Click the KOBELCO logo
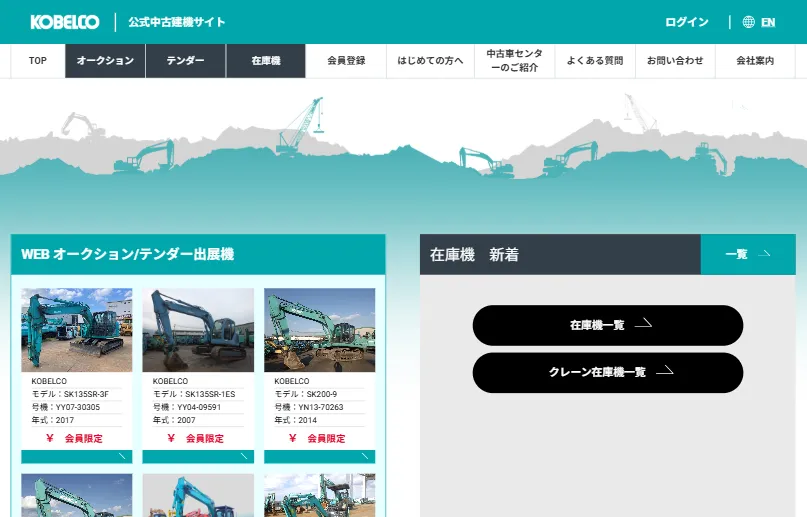 coord(65,22)
